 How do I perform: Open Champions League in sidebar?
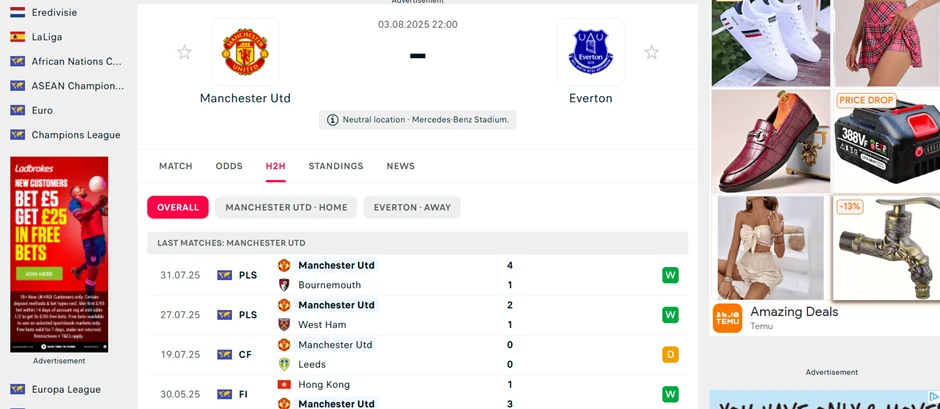[x=75, y=135]
